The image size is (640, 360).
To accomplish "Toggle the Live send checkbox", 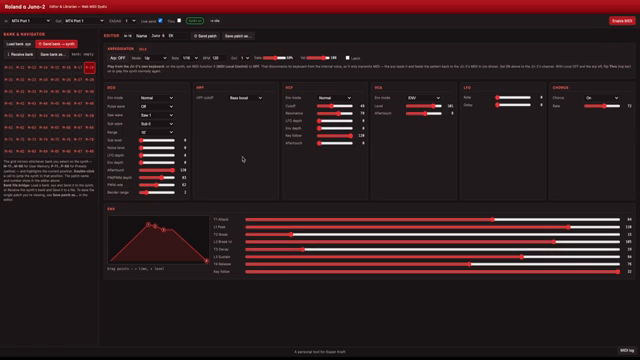I will point(160,20).
